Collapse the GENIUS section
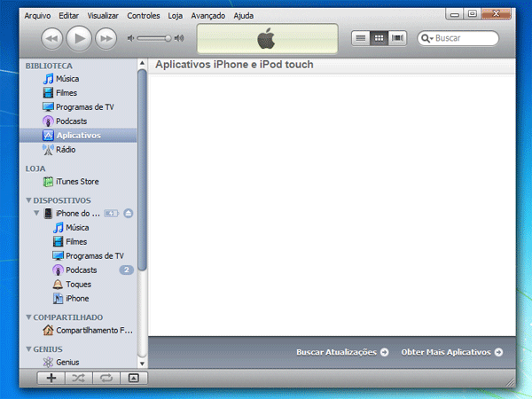Screen dimensions: 532x399 point(29,349)
